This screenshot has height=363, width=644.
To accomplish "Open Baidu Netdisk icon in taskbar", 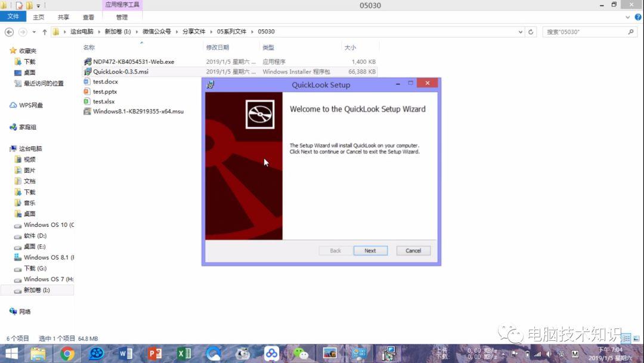I will [271, 353].
